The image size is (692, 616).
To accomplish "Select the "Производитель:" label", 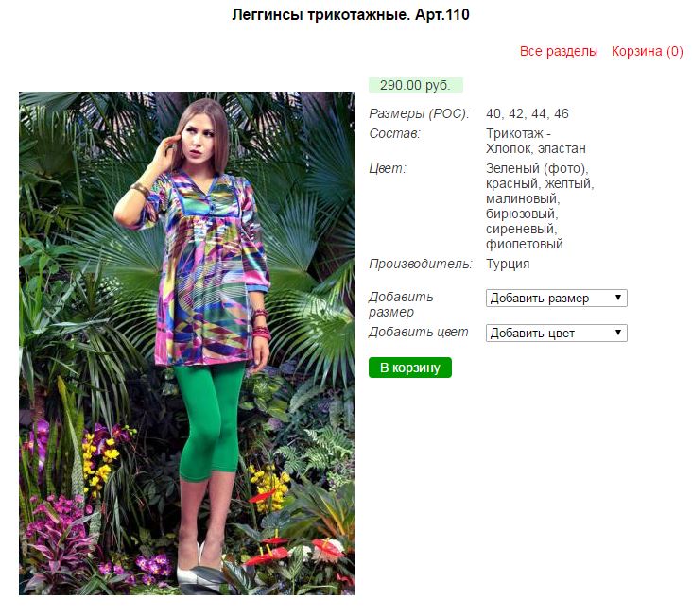I will (421, 264).
